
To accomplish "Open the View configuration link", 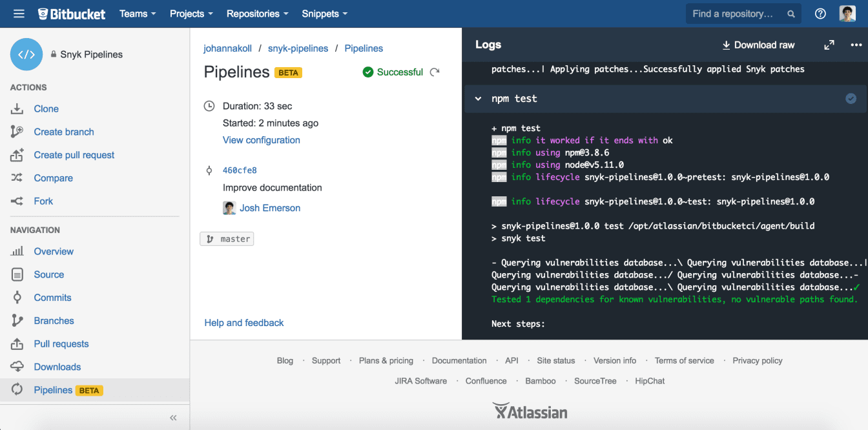I will (x=262, y=140).
